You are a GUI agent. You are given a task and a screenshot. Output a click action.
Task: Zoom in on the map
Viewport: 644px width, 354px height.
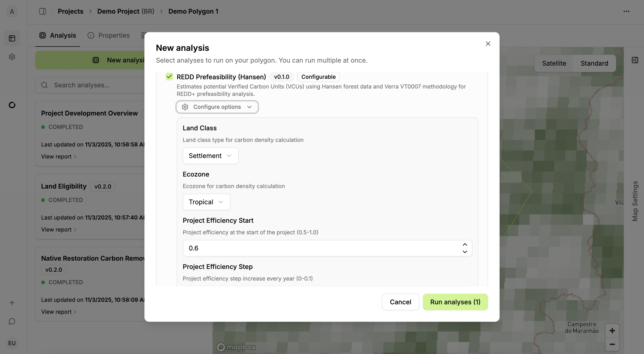click(x=612, y=330)
